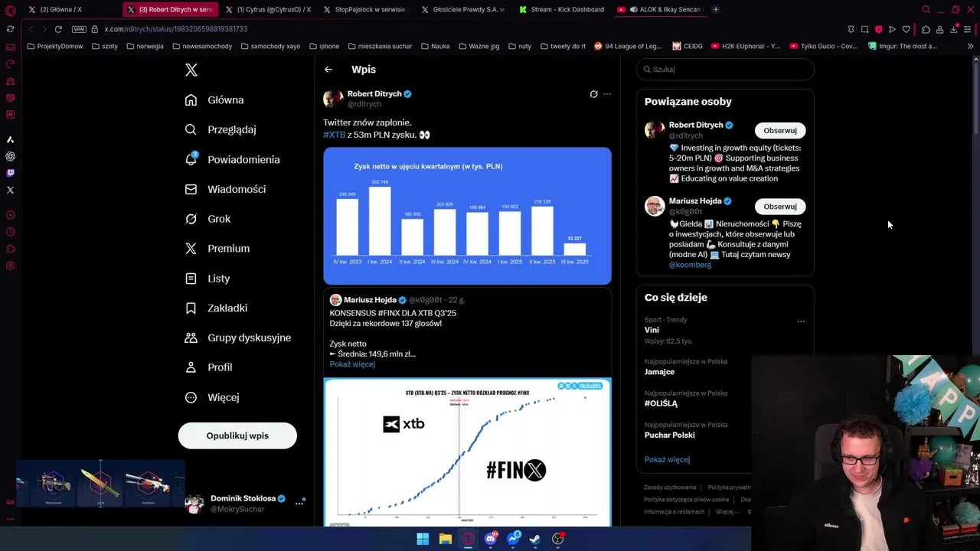980x551 pixels.
Task: Open Discord from the taskbar
Action: point(491,539)
